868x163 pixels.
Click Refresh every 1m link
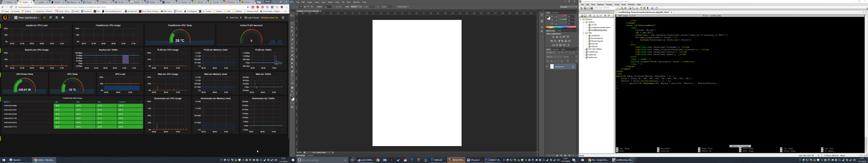coord(270,18)
